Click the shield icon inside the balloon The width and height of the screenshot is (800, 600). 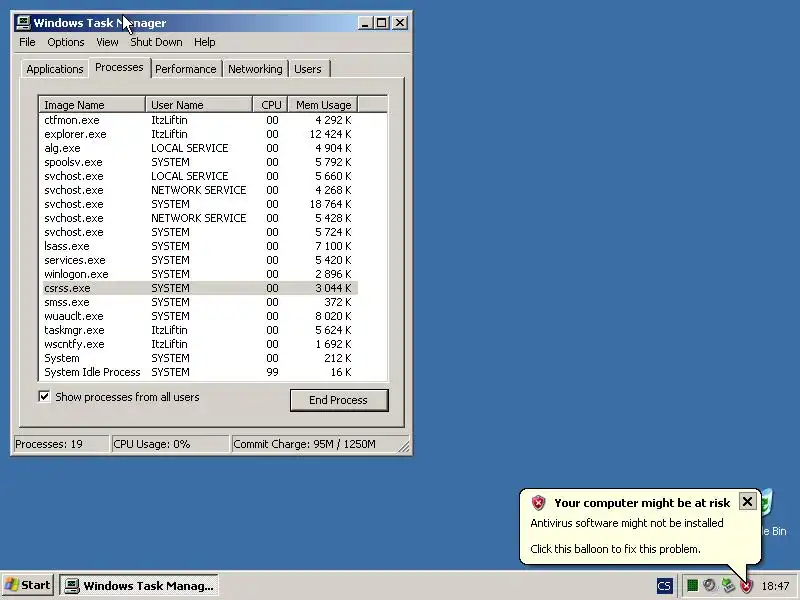click(x=538, y=503)
